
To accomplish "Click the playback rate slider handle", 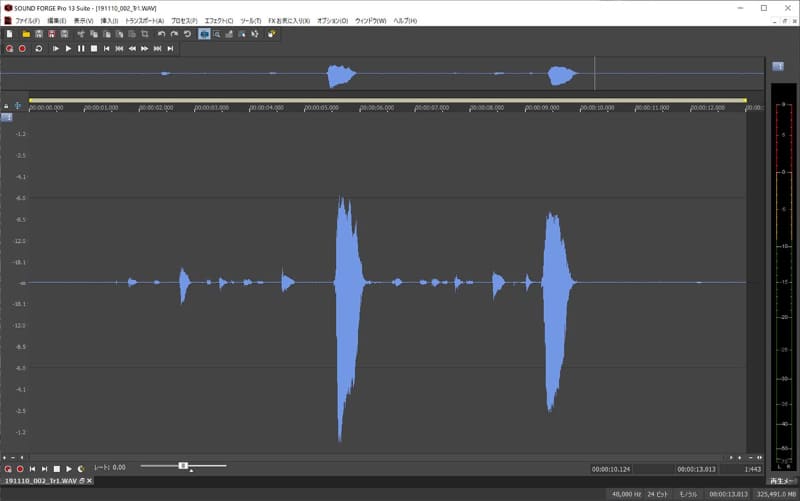I will tap(183, 466).
